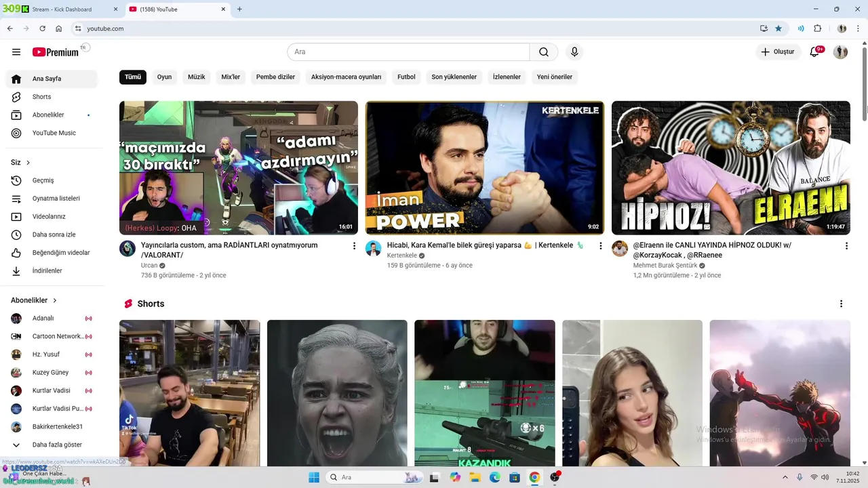Screen dimensions: 868x488
Task: Open more options for Elraenn hipnoz video
Action: [846, 246]
